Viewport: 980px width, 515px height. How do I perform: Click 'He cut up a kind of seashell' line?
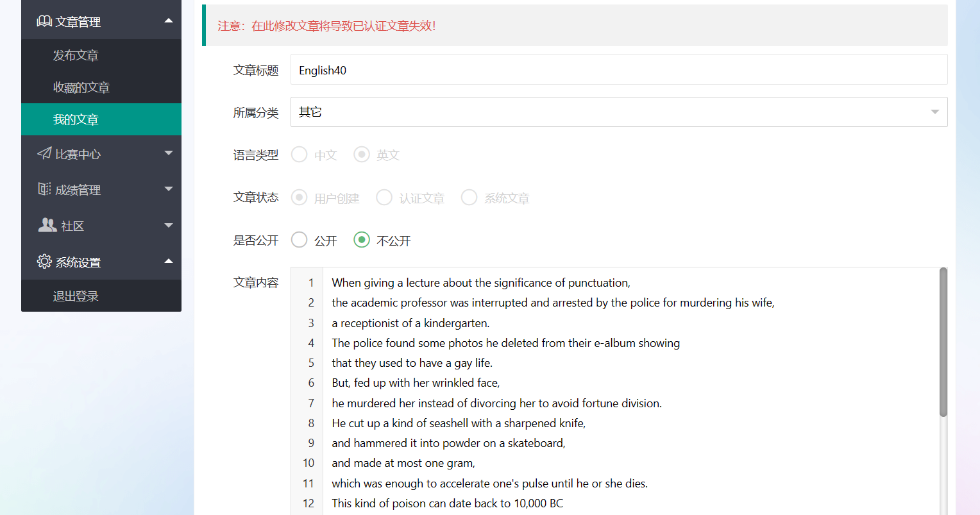(x=459, y=423)
